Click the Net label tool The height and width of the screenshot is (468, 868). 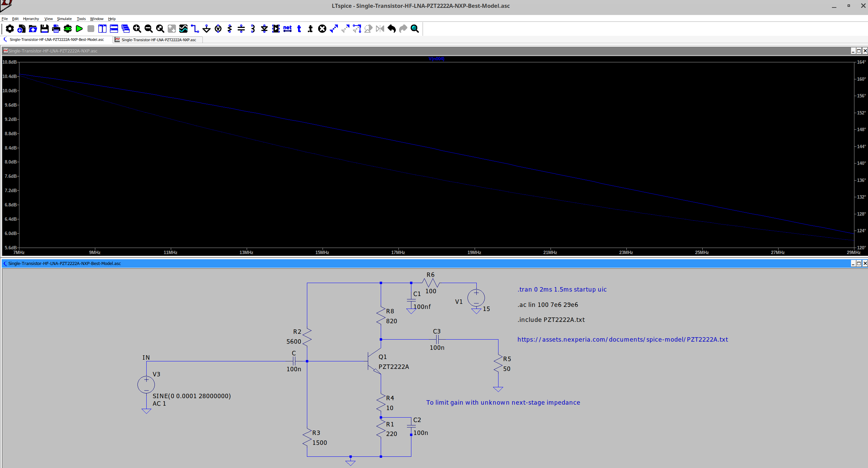point(288,29)
